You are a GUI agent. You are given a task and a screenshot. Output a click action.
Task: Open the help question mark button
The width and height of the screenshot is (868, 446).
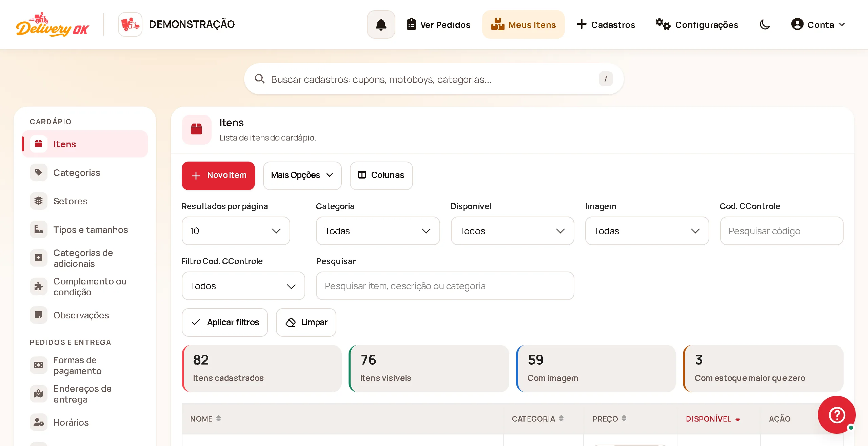point(837,415)
